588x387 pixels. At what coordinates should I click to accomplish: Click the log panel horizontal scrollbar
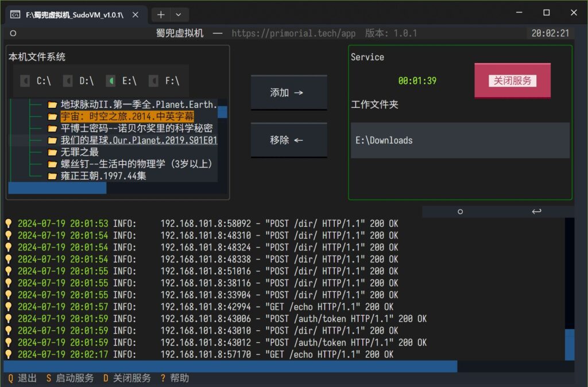click(230, 366)
